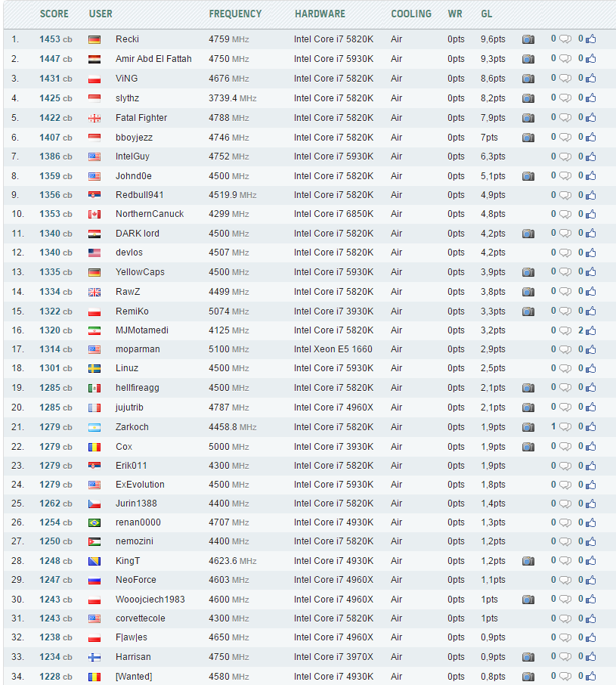Open camera icon for Wooojciech1983
The height and width of the screenshot is (685, 616).
pyautogui.click(x=528, y=600)
